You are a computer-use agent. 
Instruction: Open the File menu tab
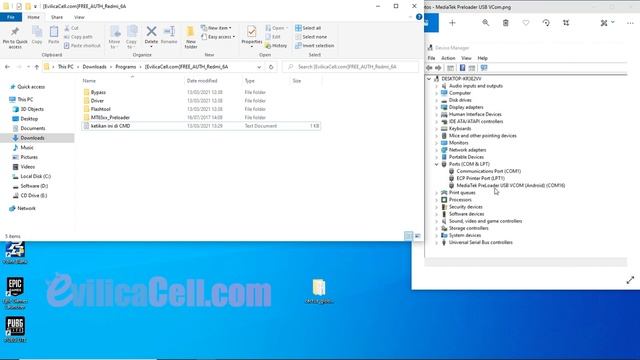11,17
